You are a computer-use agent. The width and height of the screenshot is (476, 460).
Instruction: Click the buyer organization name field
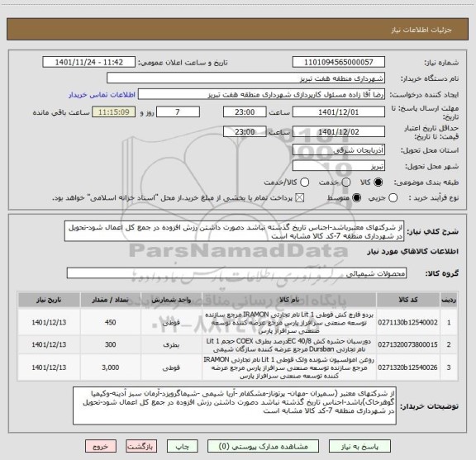(246, 78)
